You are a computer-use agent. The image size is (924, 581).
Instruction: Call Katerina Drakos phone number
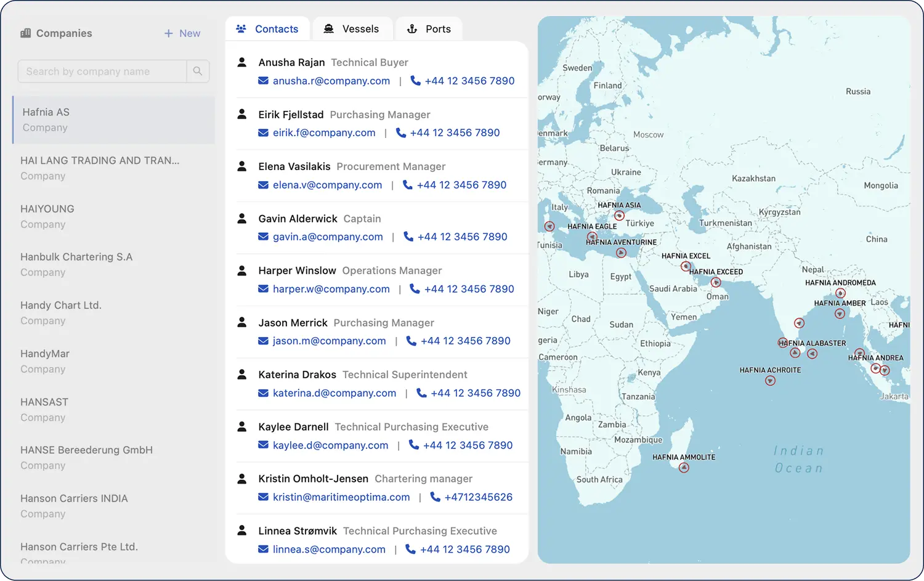click(476, 393)
